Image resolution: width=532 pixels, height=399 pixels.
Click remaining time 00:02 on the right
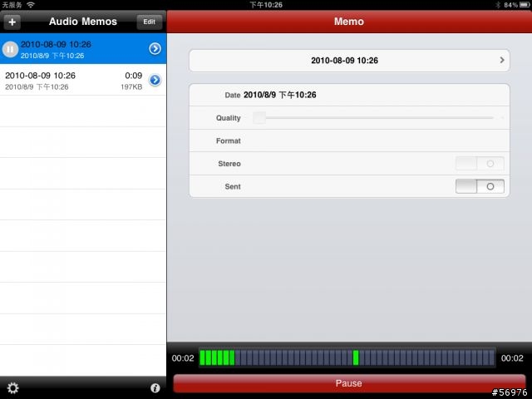point(512,358)
